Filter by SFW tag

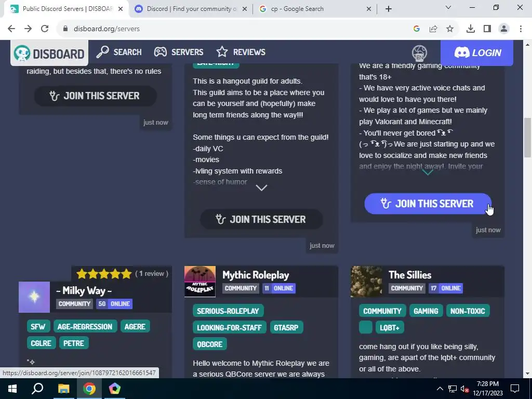(x=38, y=327)
